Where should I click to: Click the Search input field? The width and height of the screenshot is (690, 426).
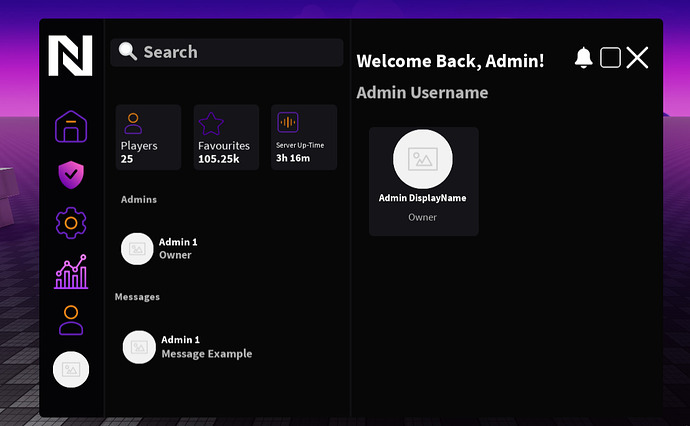tap(227, 52)
